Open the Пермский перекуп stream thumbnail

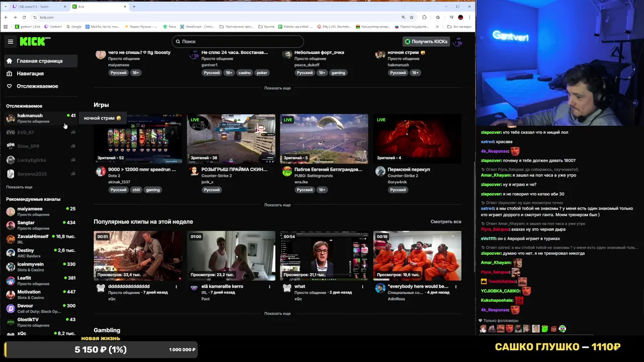click(417, 139)
